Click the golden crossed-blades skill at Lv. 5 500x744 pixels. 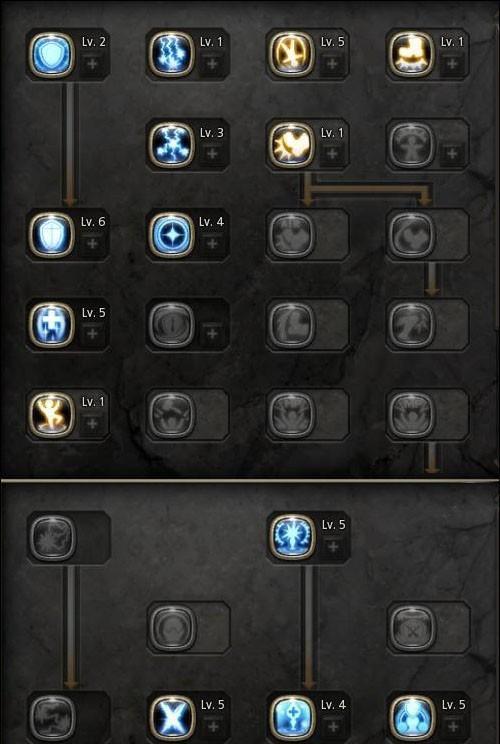coord(292,54)
